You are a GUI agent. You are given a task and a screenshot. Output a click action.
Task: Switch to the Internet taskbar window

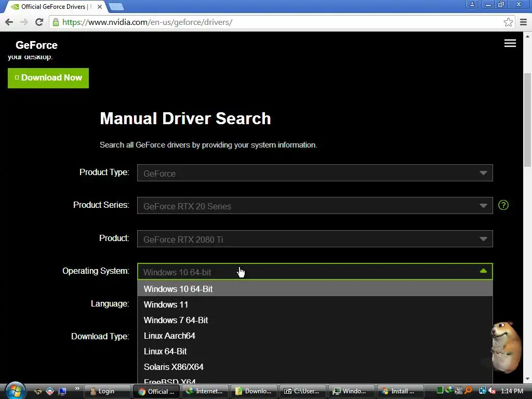click(205, 391)
